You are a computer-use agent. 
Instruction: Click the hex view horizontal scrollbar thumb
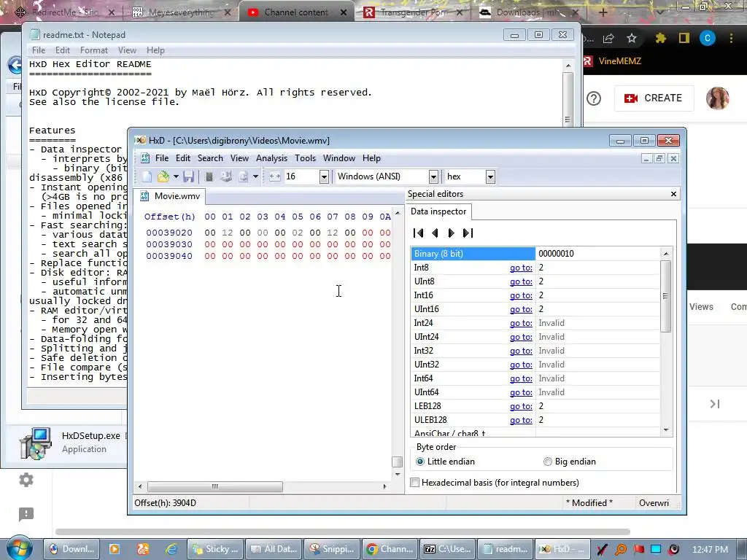(215, 486)
